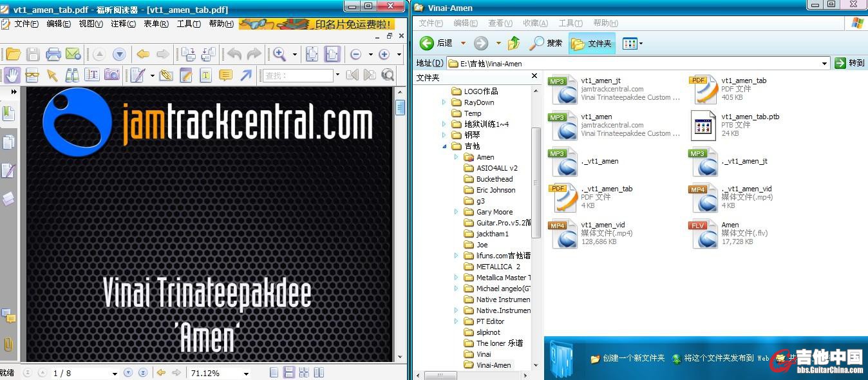This screenshot has width=868, height=380.
Task: Click the 后退 Back button in Explorer
Action: coord(437,43)
